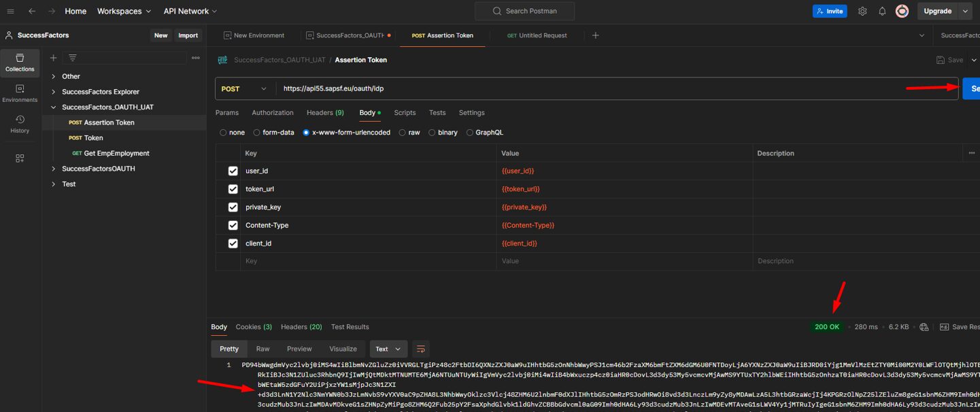Select the GraphQL body type
The height and width of the screenshot is (412, 980).
point(470,133)
